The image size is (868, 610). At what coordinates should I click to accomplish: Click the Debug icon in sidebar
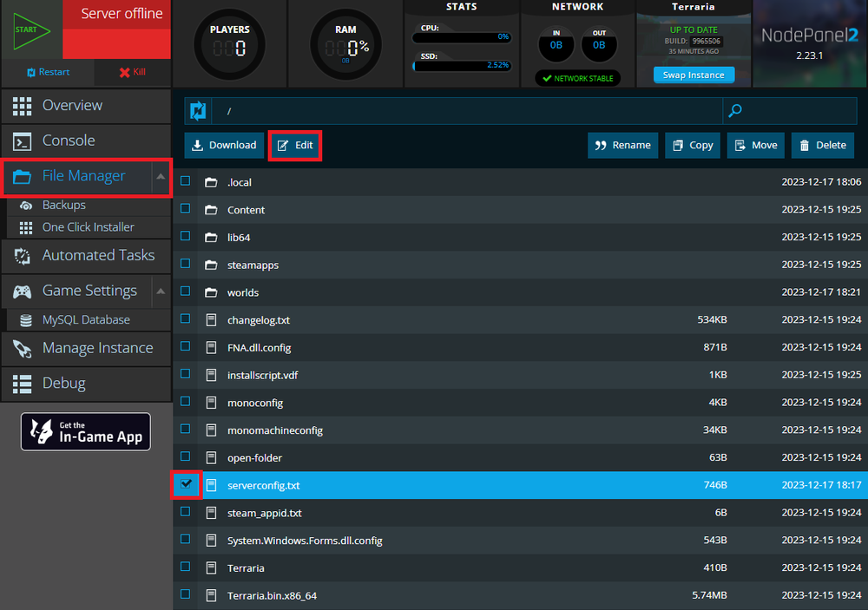(x=23, y=384)
